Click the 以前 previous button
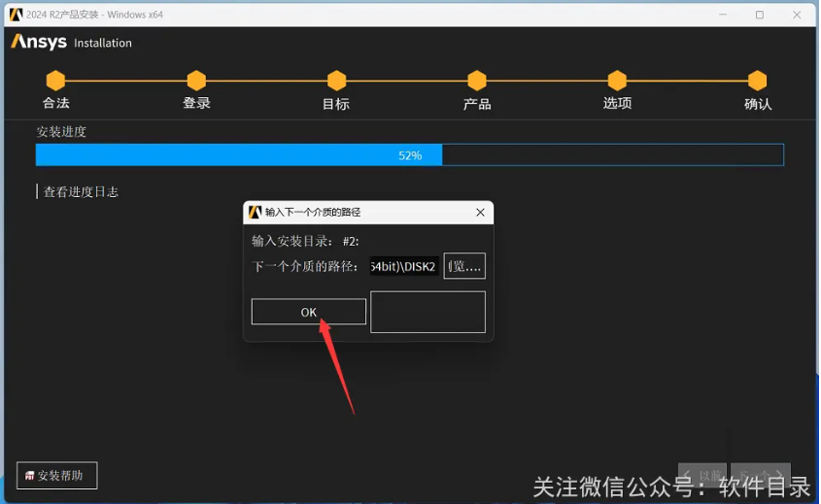Screen dimensions: 821x504 click(703, 476)
